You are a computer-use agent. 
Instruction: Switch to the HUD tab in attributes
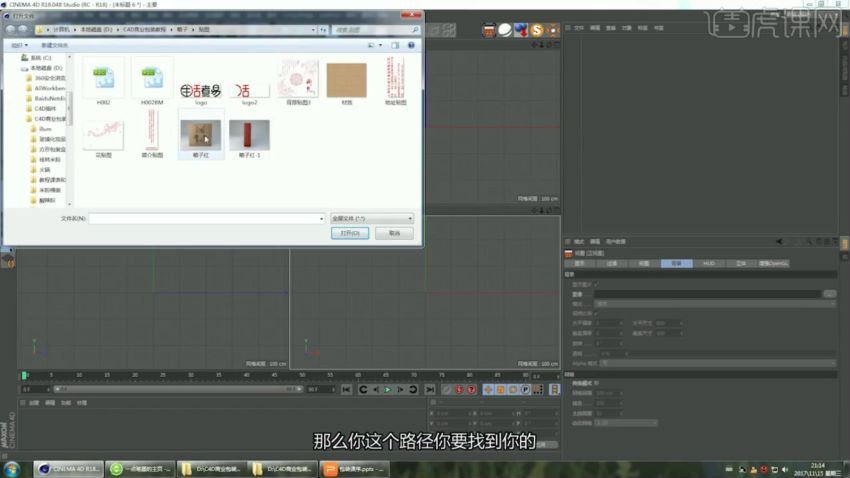pos(709,263)
